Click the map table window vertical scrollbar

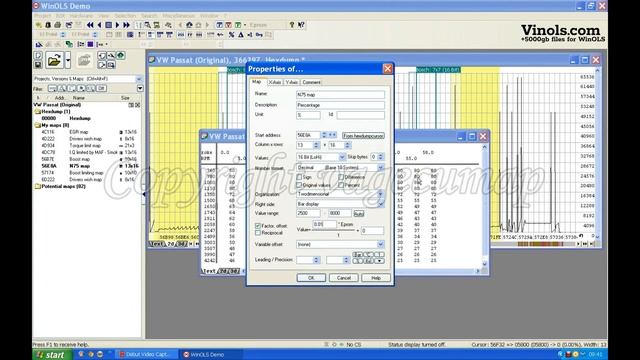click(x=484, y=205)
